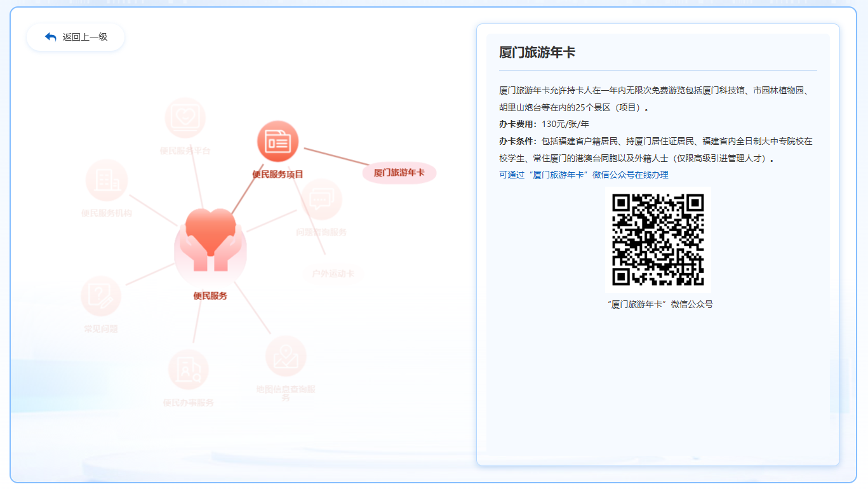Select the 常见问题 question icon

(x=101, y=296)
